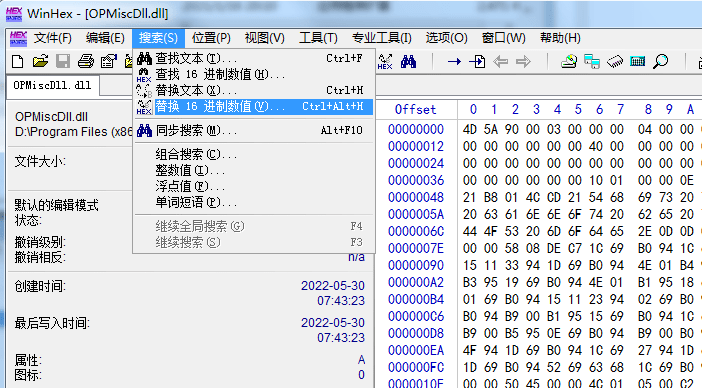The height and width of the screenshot is (388, 702).
Task: Click the WinHex title bar app icon
Action: pyautogui.click(x=14, y=14)
